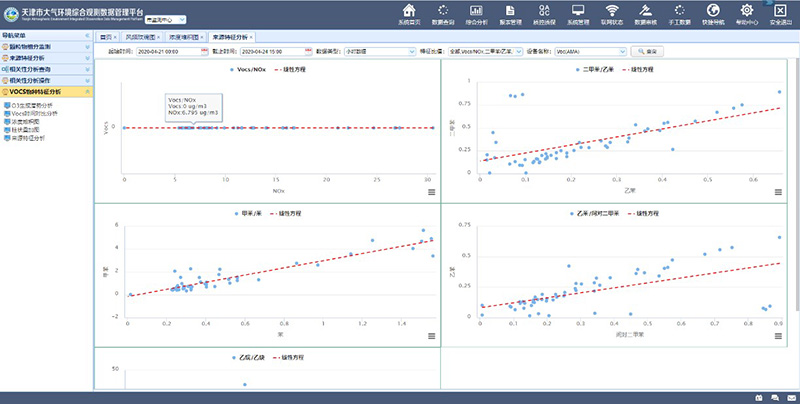Select O3生成量势分析 in the sidebar tree
Viewport: 800px width, 404px height.
click(35, 104)
